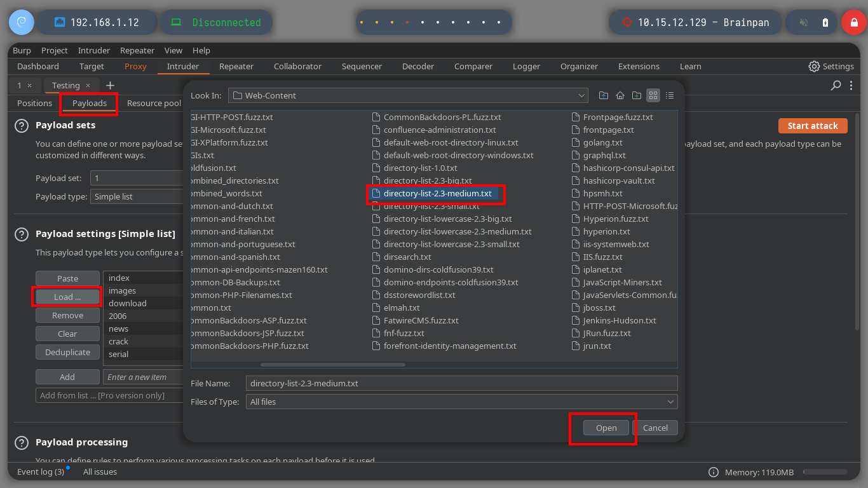Image resolution: width=868 pixels, height=488 pixels.
Task: Click the Open button in file dialog
Action: click(606, 428)
